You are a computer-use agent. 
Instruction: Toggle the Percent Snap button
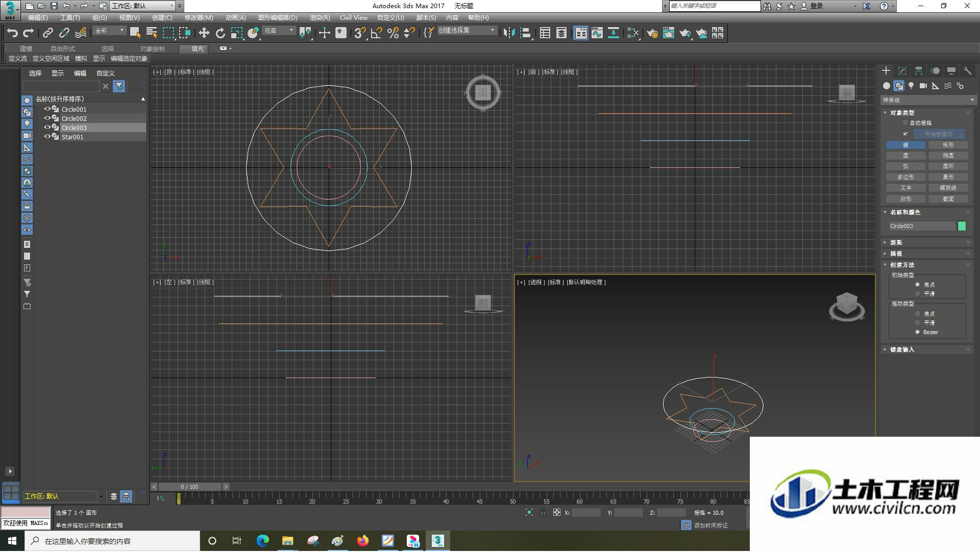click(393, 33)
